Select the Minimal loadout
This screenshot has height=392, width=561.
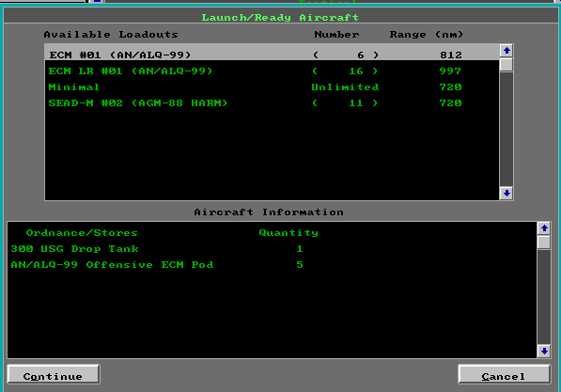pos(272,87)
